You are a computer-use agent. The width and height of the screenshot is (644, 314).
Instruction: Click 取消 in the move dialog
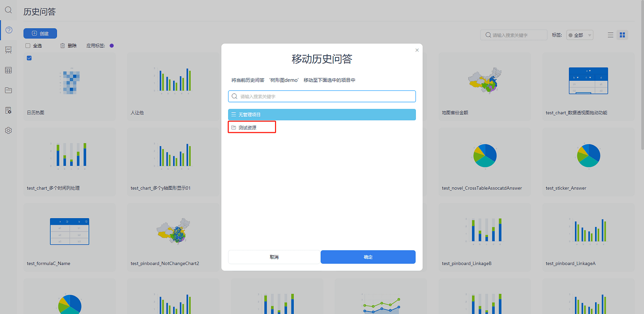pos(274,257)
